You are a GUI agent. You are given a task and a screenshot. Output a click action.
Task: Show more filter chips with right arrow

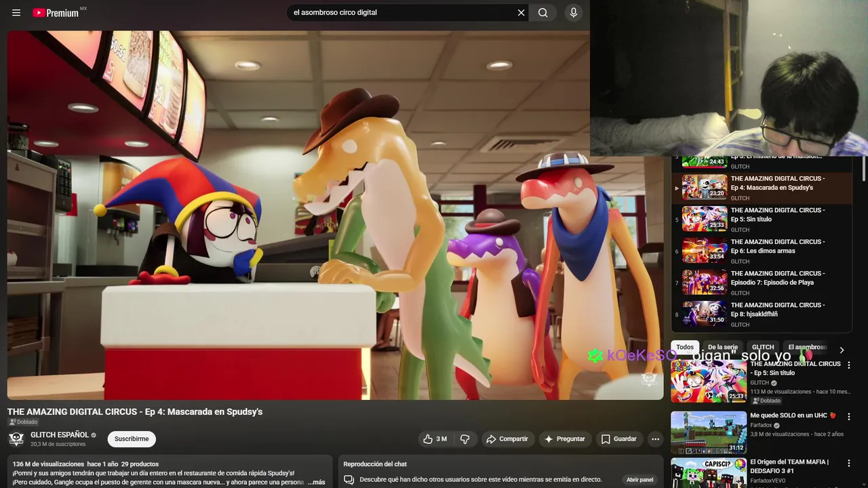pyautogui.click(x=842, y=350)
